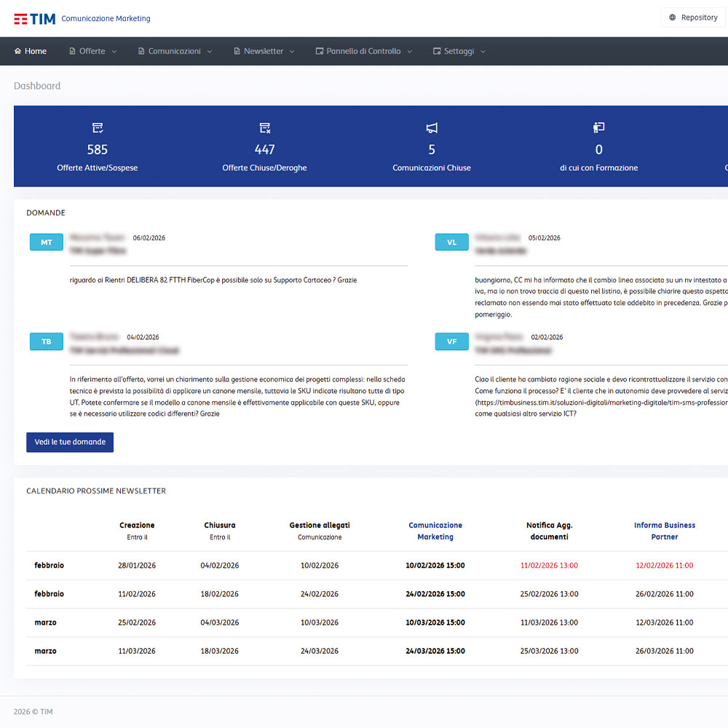The height and width of the screenshot is (728, 728).
Task: Open the Newsletter dropdown menu
Action: coord(264,52)
